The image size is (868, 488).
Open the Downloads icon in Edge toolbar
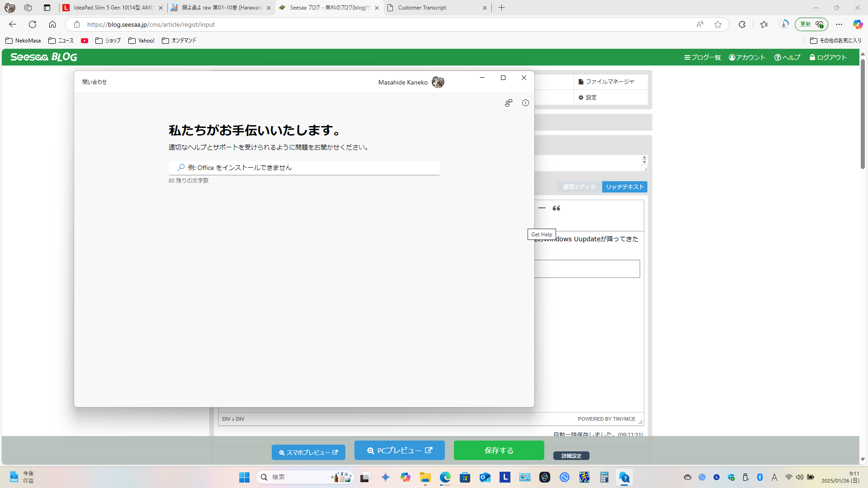[784, 24]
